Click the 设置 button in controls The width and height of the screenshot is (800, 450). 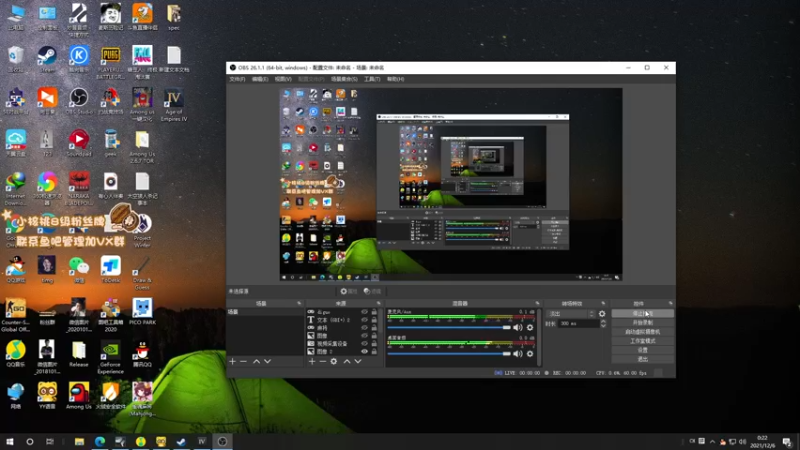642,350
